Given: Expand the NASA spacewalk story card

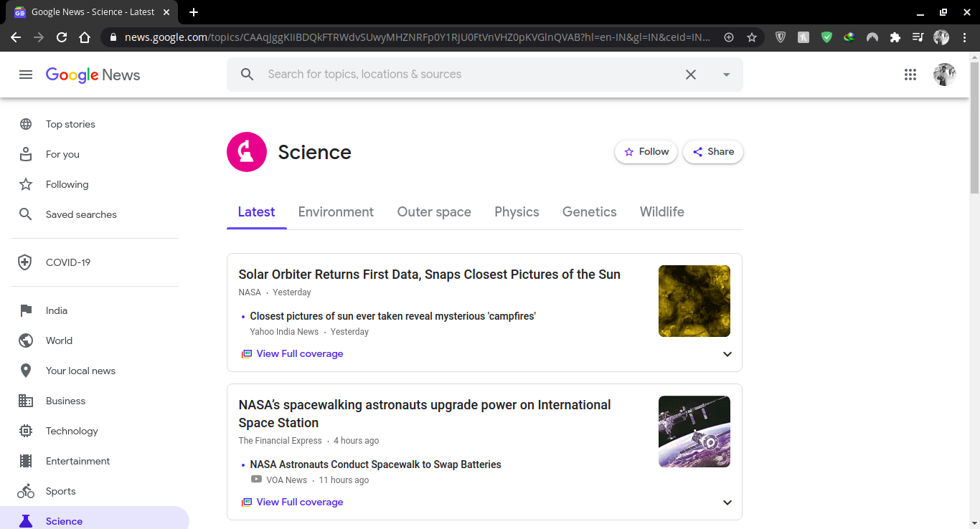Looking at the screenshot, I should click(727, 502).
